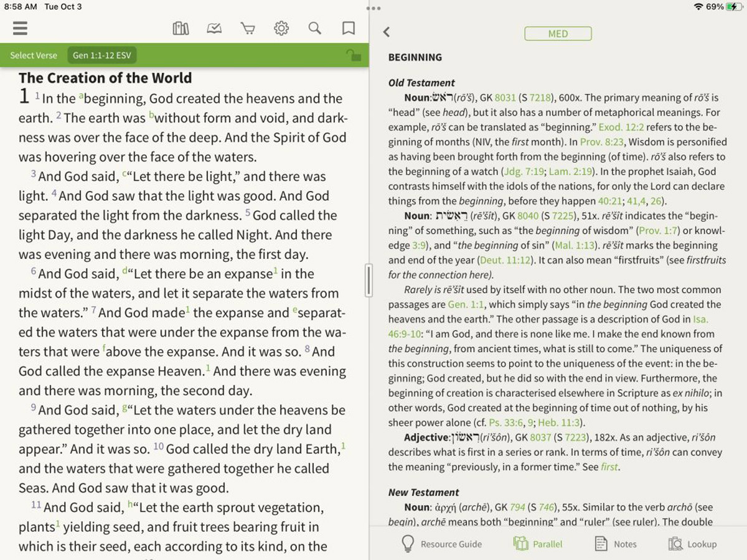Tap footnote 1 after 'expanse' in verse 6
747x560 pixels.
[275, 271]
